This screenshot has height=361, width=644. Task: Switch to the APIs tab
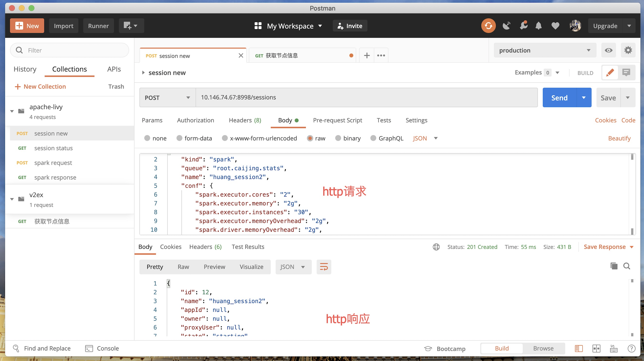pyautogui.click(x=114, y=69)
